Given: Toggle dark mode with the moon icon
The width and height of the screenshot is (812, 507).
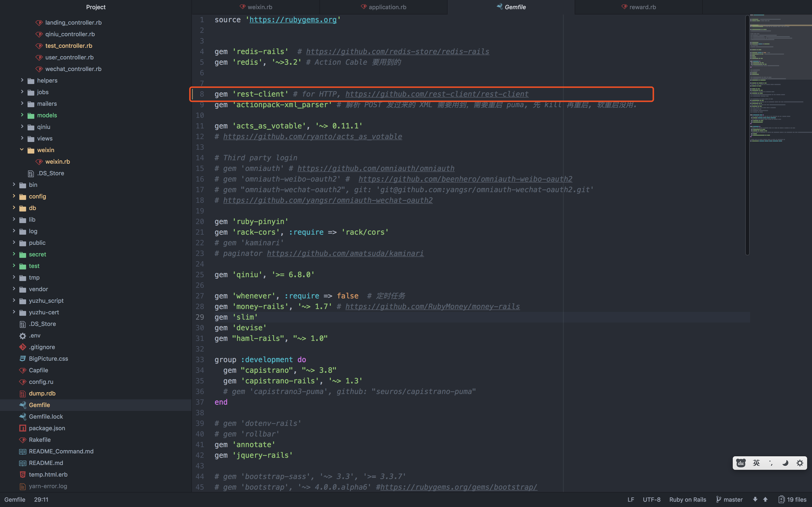Looking at the screenshot, I should (785, 463).
